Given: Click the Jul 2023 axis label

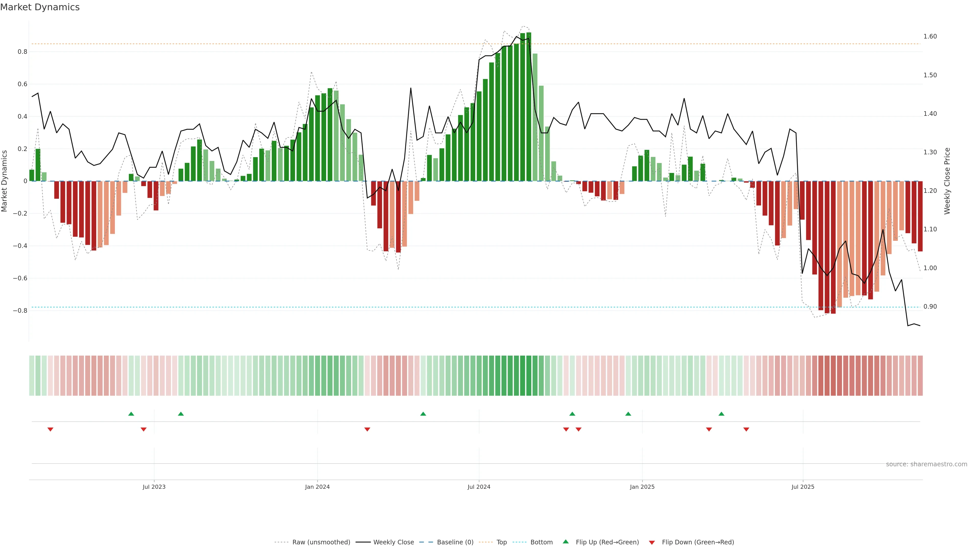Looking at the screenshot, I should coord(154,487).
